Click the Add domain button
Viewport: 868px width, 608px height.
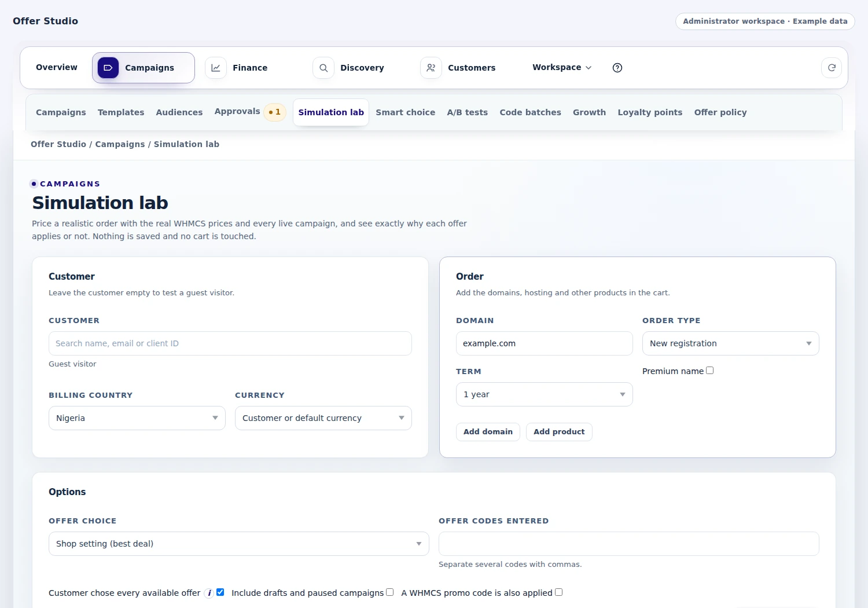point(488,432)
